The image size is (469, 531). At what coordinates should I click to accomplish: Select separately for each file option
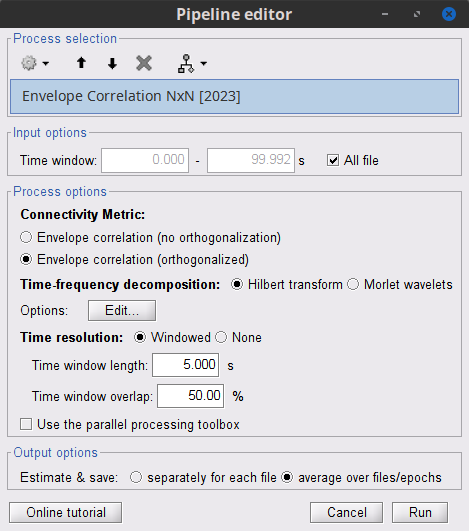pos(136,477)
